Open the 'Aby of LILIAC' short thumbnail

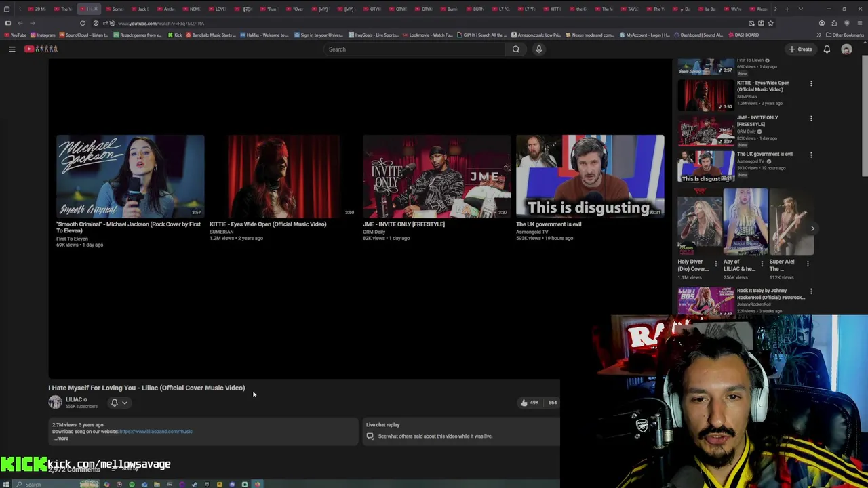click(x=745, y=222)
